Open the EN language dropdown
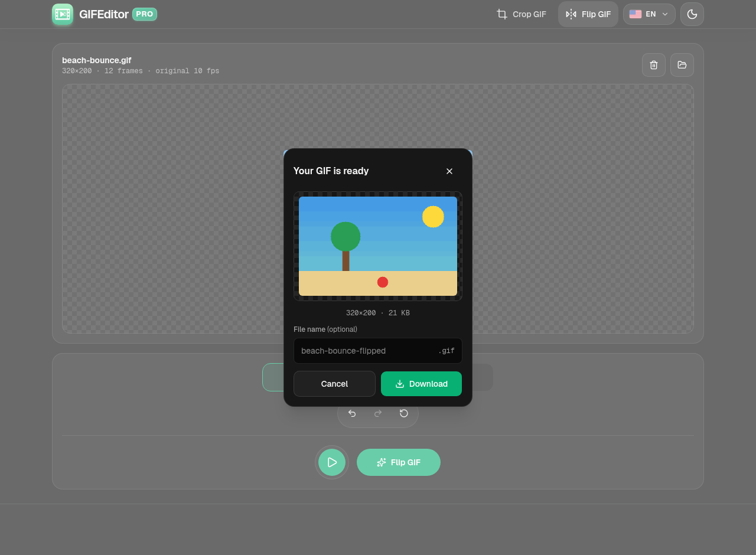 pyautogui.click(x=649, y=14)
